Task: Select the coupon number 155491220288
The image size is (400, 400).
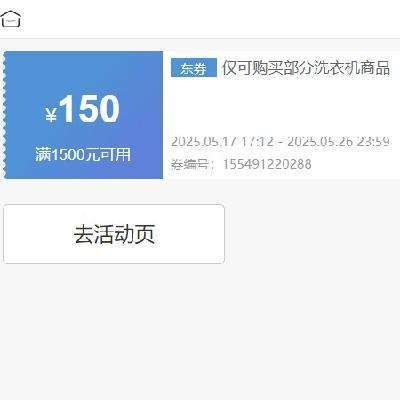Action: point(267,164)
